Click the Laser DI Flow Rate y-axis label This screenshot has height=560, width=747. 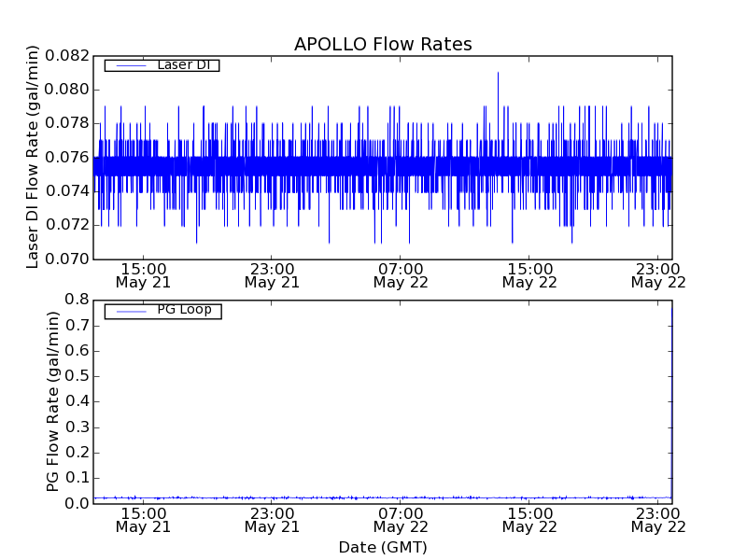tap(34, 157)
